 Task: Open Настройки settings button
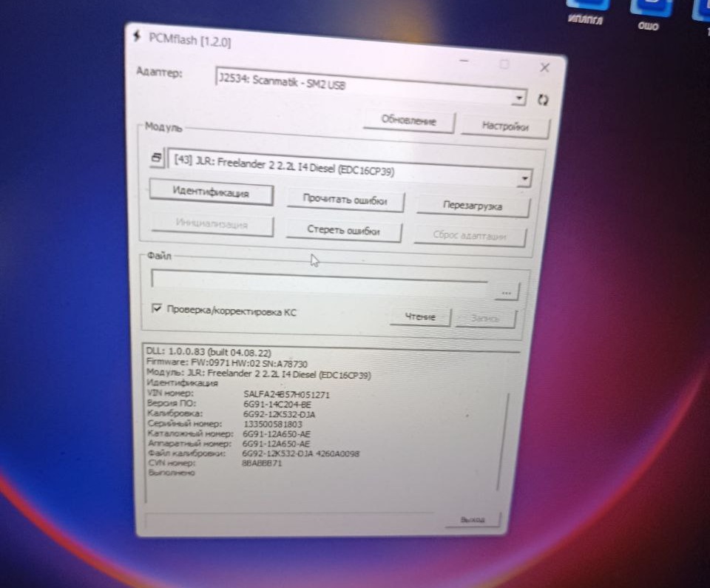click(505, 126)
